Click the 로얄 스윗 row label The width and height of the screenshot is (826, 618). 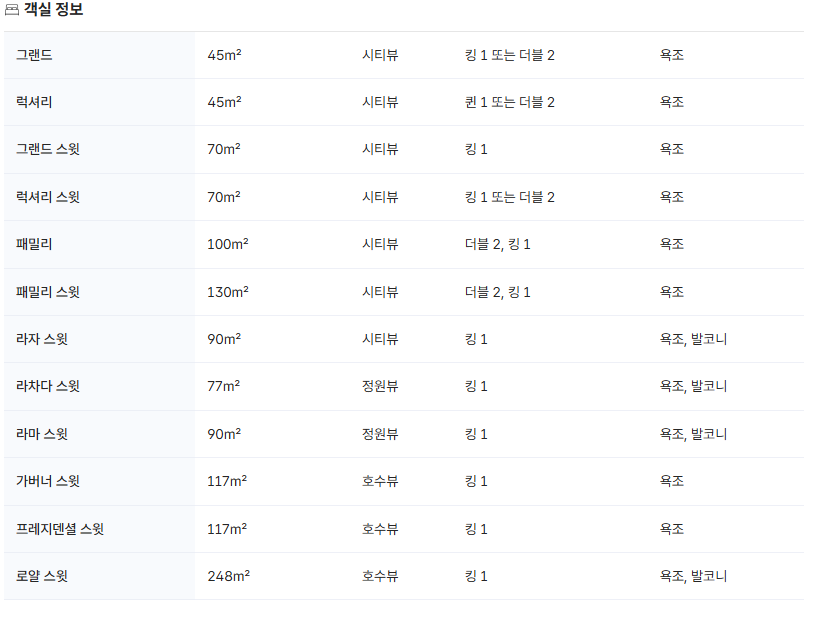click(42, 576)
